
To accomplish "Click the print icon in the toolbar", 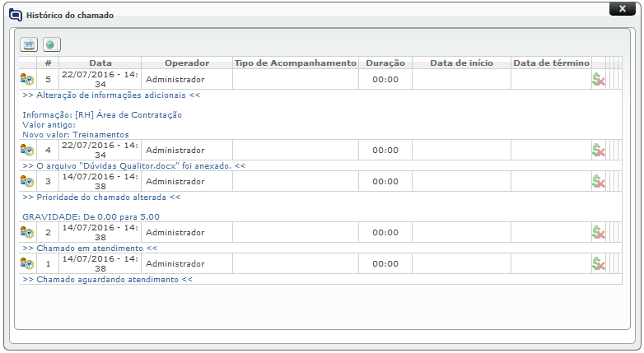I will (x=30, y=44).
